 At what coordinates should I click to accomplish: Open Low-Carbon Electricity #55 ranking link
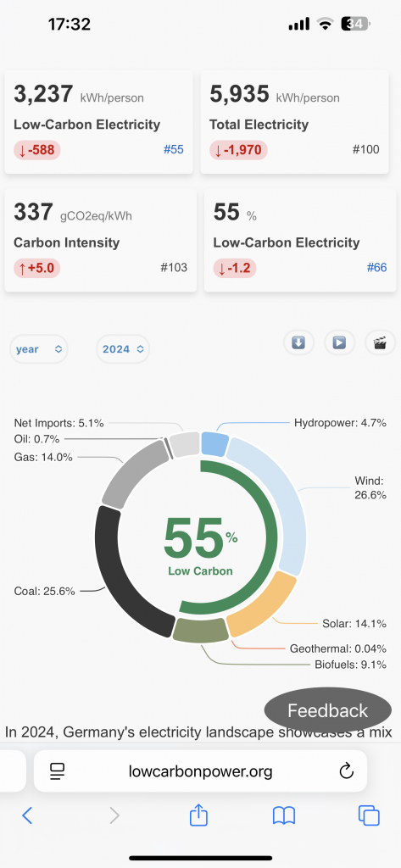coord(173,149)
